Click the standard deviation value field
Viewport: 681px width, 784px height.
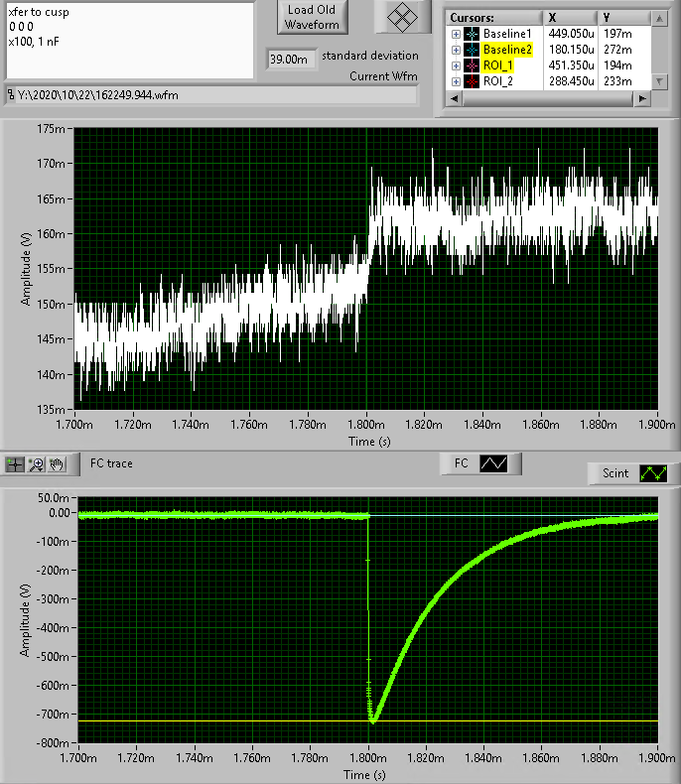[291, 60]
